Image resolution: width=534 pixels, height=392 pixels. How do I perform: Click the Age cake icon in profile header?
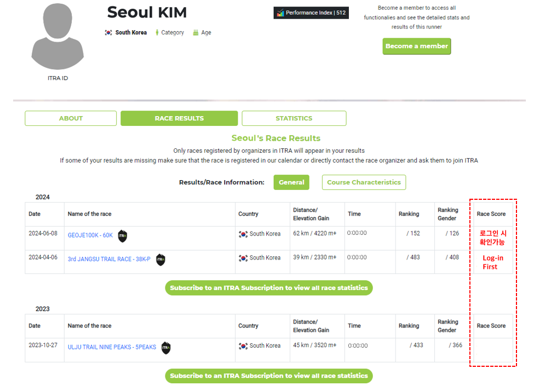(x=196, y=33)
